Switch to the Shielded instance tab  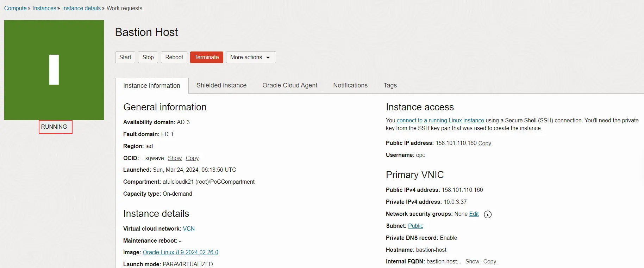point(221,85)
